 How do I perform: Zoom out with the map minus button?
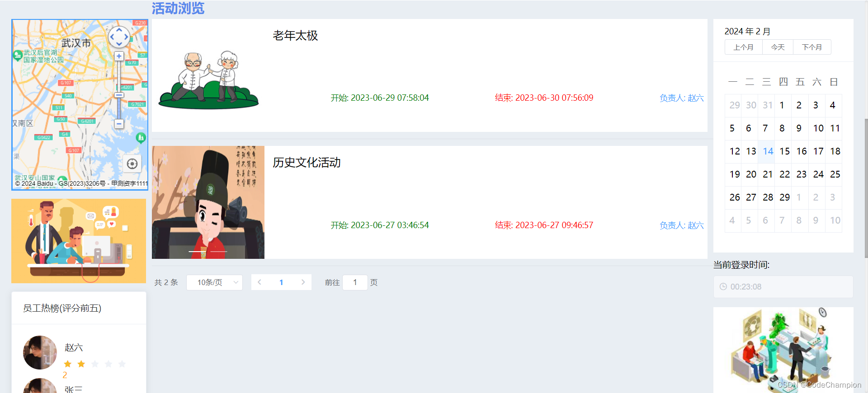coord(119,124)
